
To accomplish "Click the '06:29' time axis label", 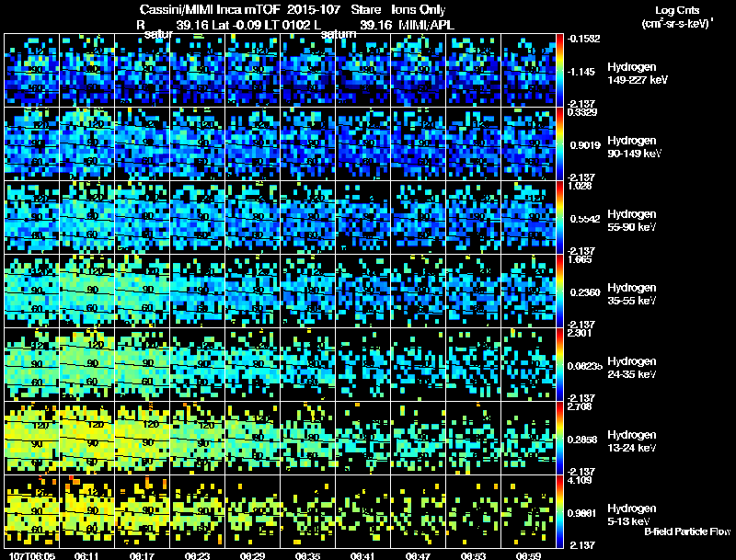I will click(x=252, y=556).
